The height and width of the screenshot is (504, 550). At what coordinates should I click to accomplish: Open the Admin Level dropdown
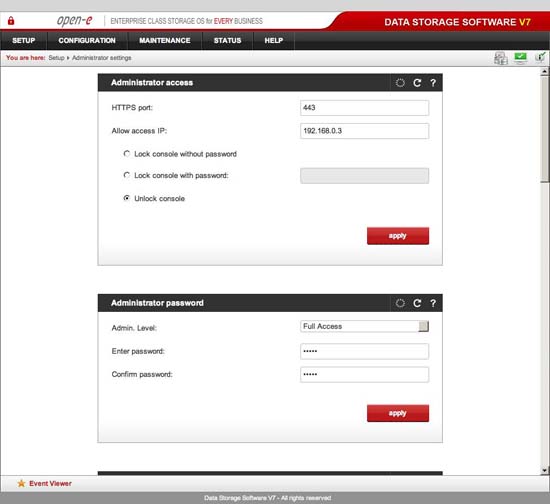tap(364, 327)
